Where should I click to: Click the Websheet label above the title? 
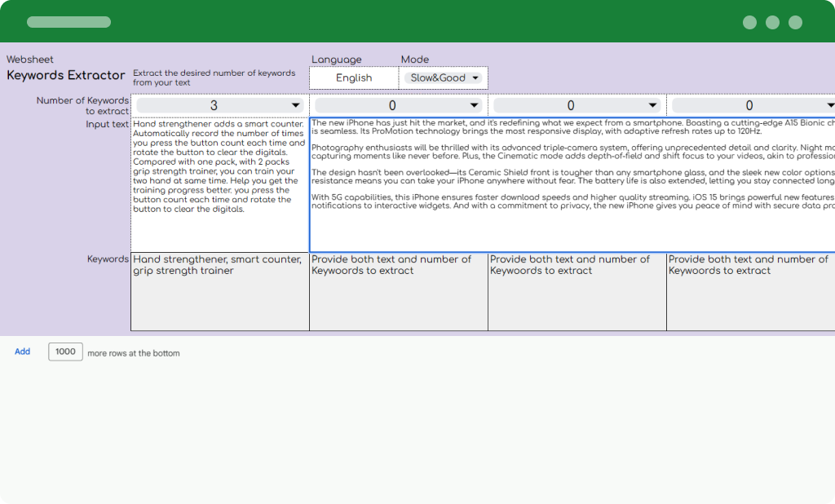point(29,59)
